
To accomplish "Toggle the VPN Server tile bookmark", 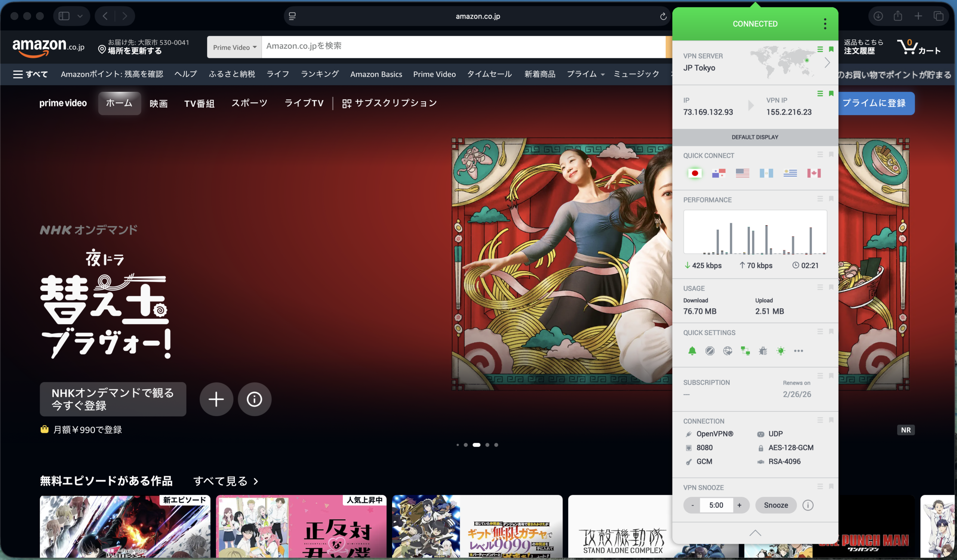I will coord(831,49).
